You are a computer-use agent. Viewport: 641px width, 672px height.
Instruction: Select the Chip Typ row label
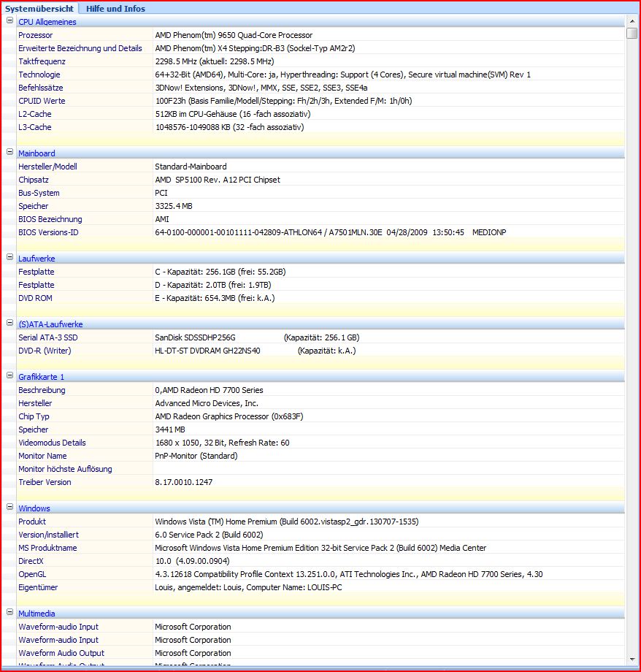[x=34, y=416]
